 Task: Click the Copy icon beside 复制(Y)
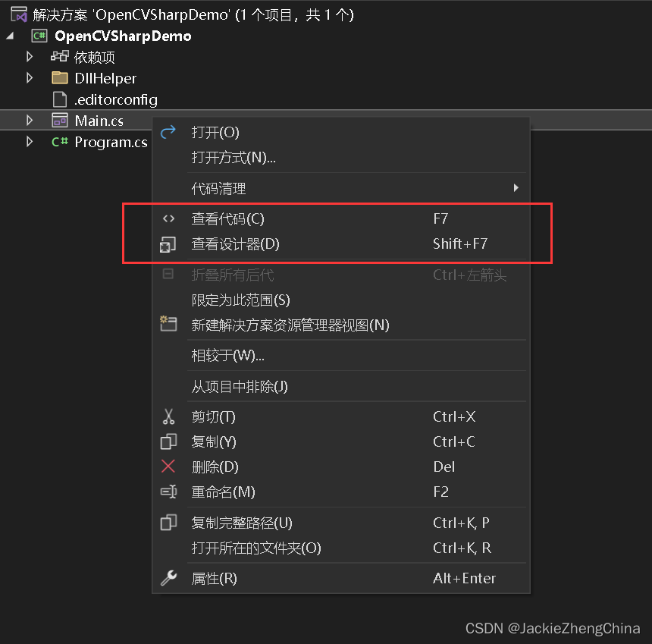pos(168,441)
